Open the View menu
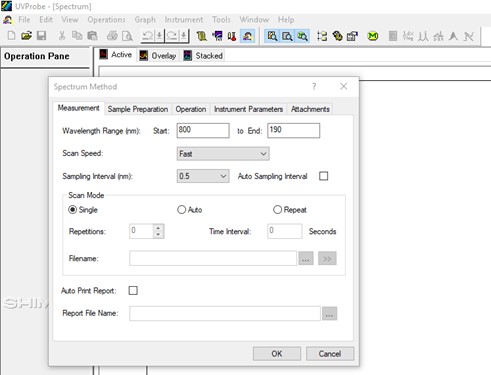Screen dimensions: 491x375 (70, 20)
